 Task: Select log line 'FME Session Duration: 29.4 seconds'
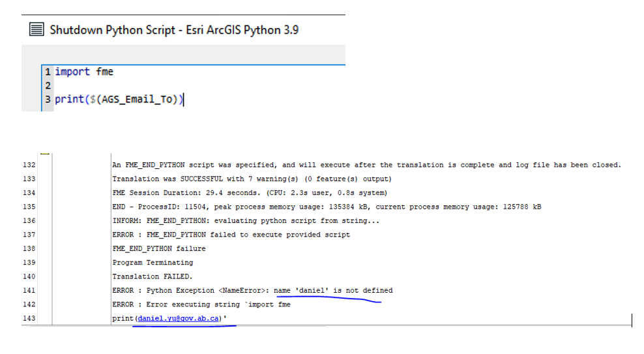coord(250,193)
